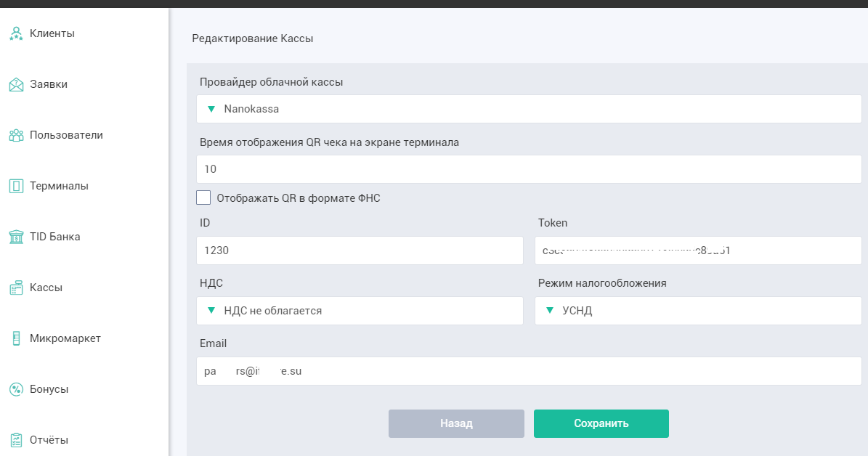Image resolution: width=868 pixels, height=456 pixels.
Task: Click the Клиенты sidebar icon
Action: coord(16,33)
